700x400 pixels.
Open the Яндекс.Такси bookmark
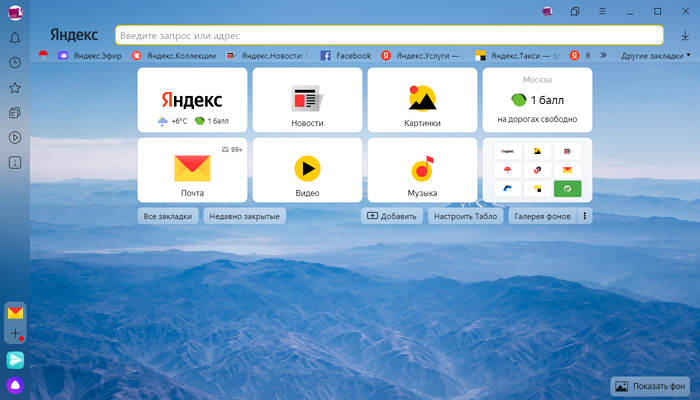tap(517, 56)
